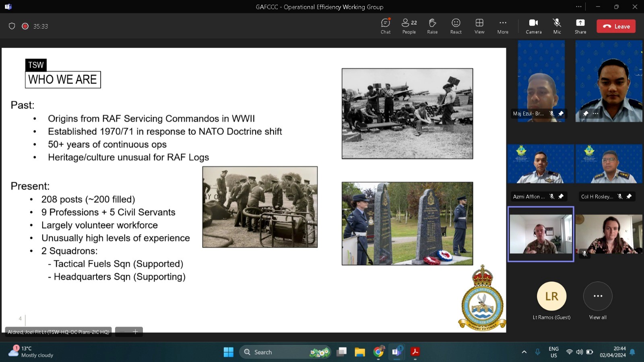Click the memorial stones photo on slide
This screenshot has height=362, width=644.
(407, 223)
